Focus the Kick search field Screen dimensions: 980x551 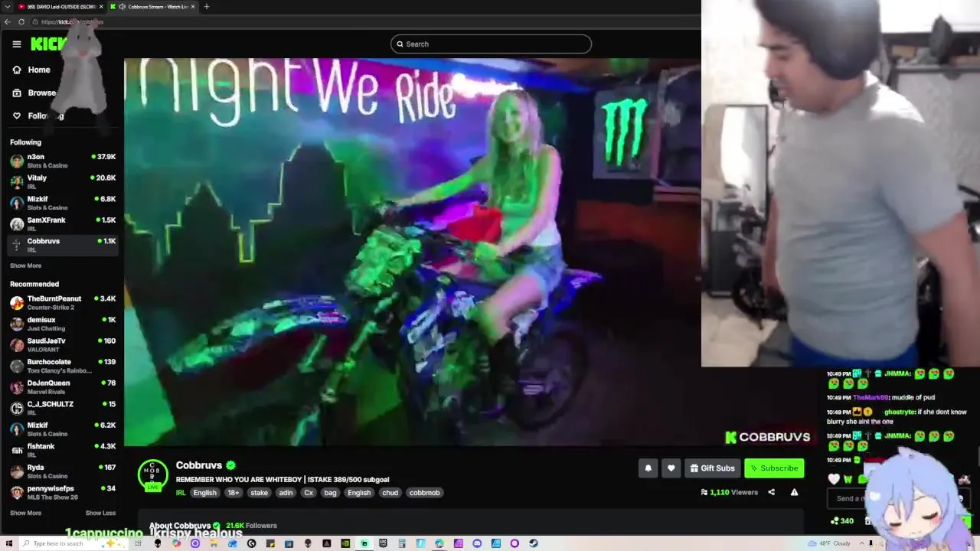(491, 44)
